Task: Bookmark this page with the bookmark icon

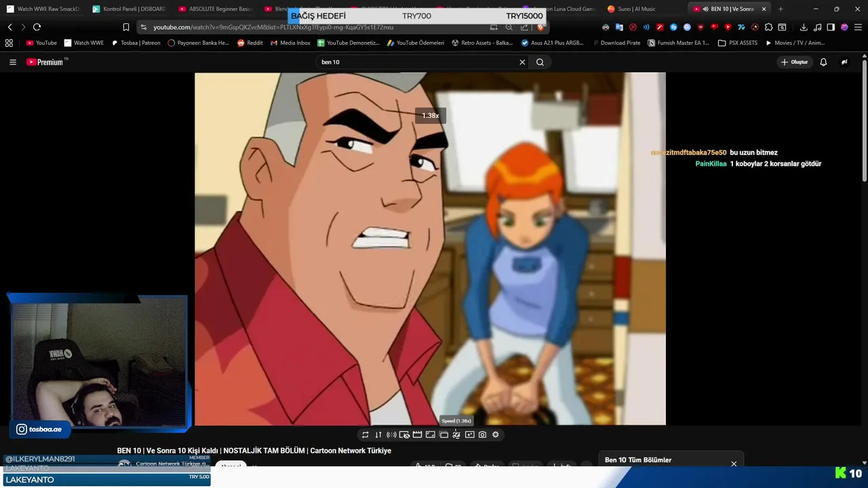Action: (x=125, y=27)
